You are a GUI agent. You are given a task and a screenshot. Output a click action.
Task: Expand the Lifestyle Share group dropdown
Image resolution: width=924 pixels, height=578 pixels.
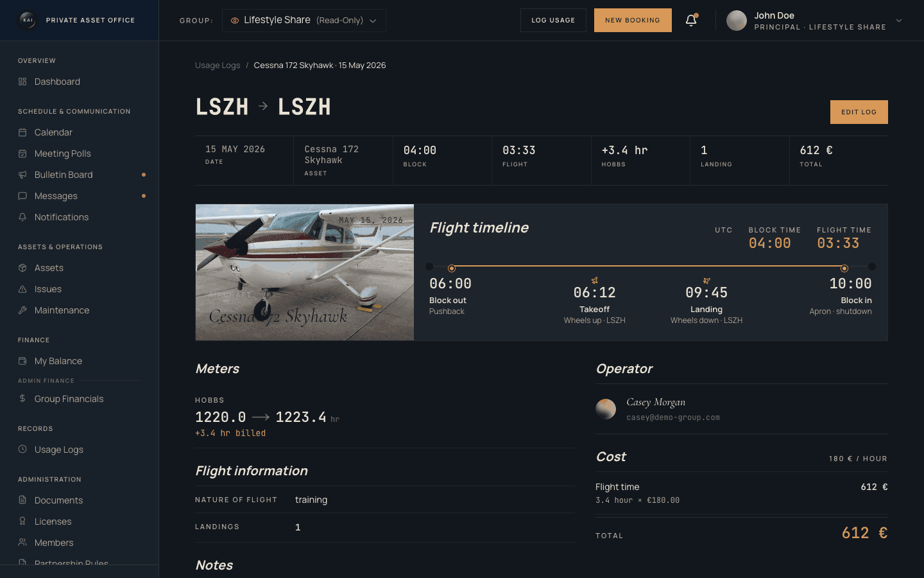pyautogui.click(x=304, y=21)
